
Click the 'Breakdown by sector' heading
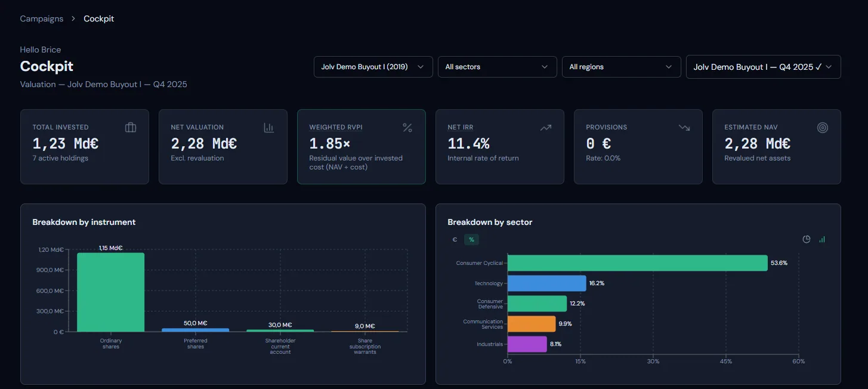coord(490,222)
